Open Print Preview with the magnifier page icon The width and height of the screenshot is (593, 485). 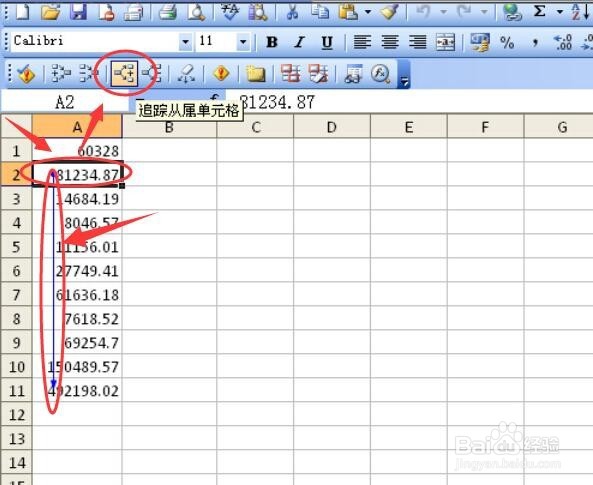pyautogui.click(x=196, y=12)
